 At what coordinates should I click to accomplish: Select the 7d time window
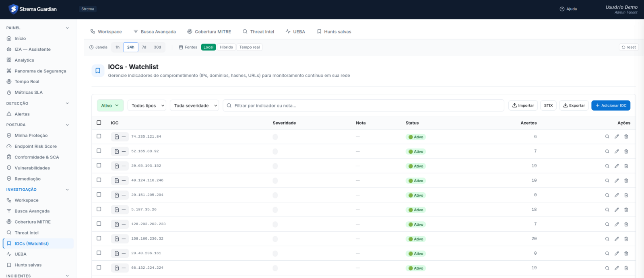144,47
